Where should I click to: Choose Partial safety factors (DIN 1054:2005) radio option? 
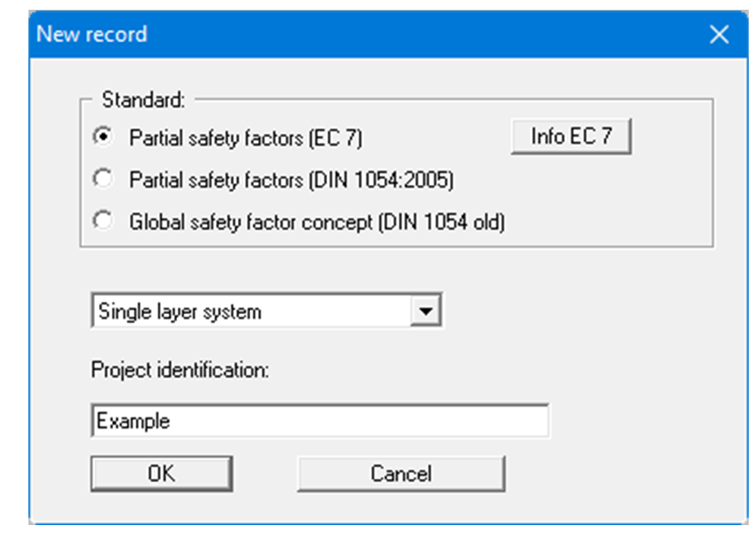coord(103,179)
